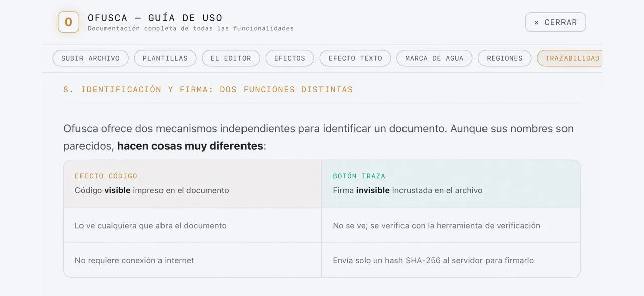
Task: Open the TRAZABILIDAD tab
Action: point(571,58)
